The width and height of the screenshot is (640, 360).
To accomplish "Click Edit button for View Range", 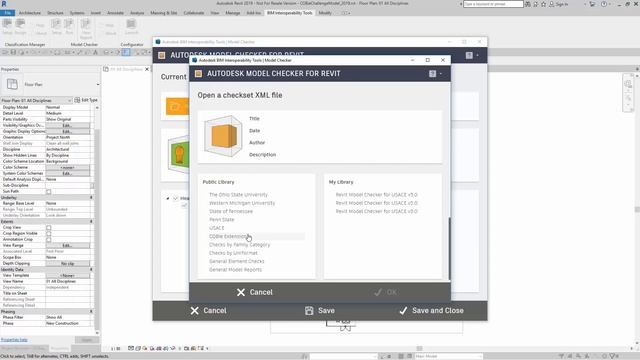I will tap(68, 245).
